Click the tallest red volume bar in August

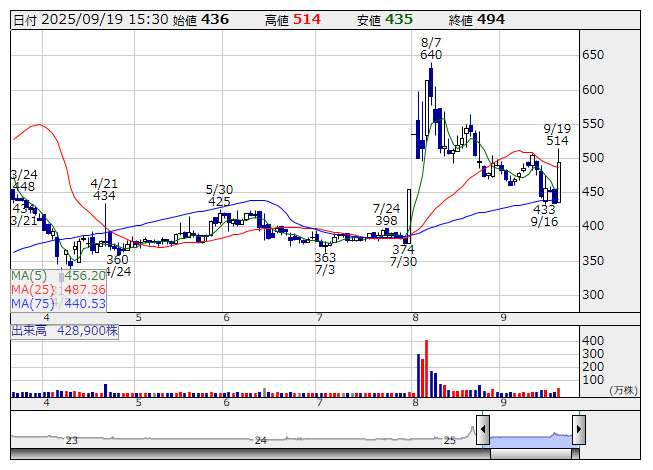pos(426,369)
